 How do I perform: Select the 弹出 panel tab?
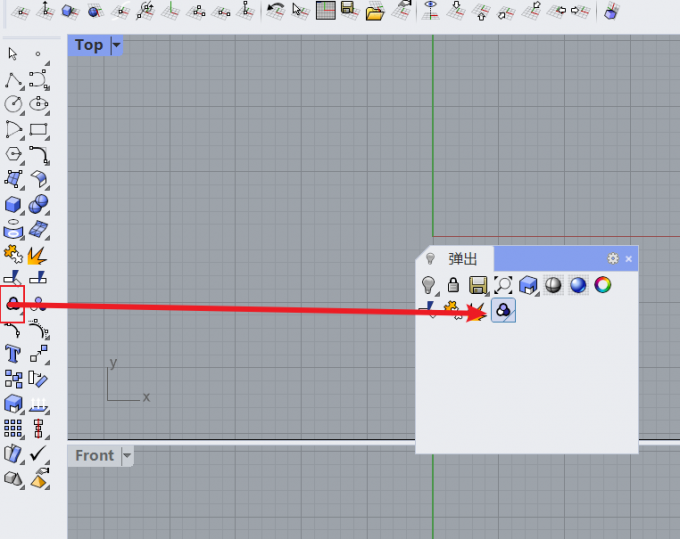[463, 259]
